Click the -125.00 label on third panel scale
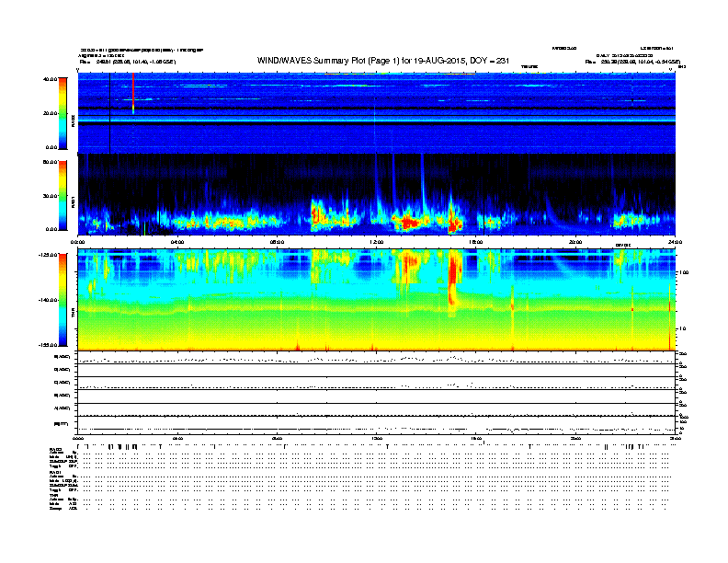This screenshot has height=563, width=728. pyautogui.click(x=46, y=253)
